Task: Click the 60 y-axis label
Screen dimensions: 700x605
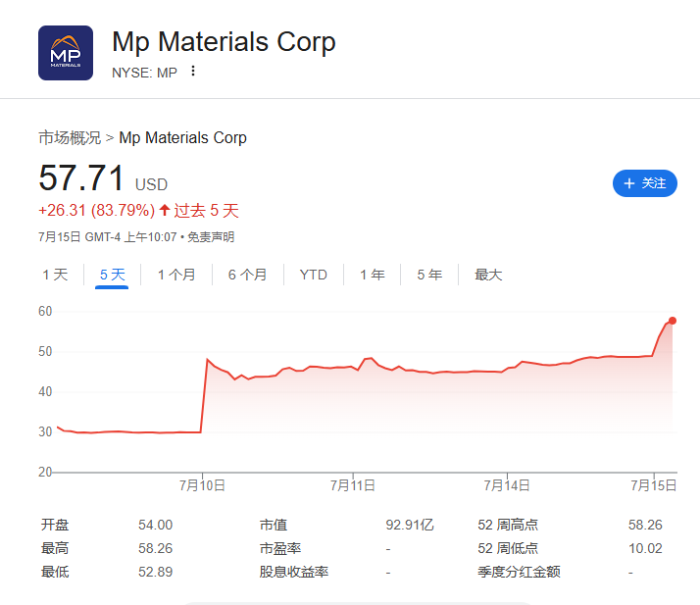Action: pyautogui.click(x=45, y=311)
